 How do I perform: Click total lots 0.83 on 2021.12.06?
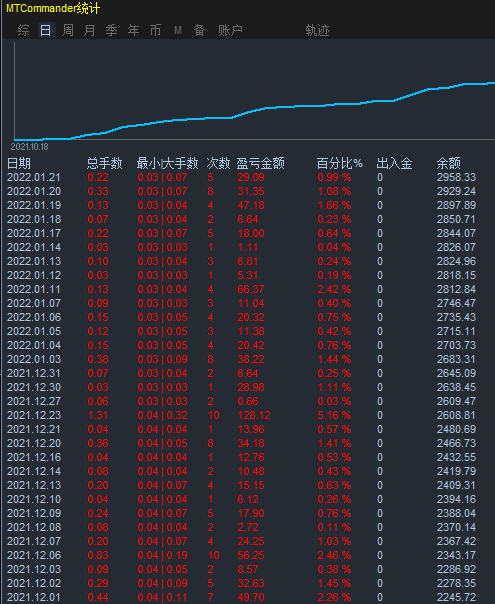click(98, 555)
